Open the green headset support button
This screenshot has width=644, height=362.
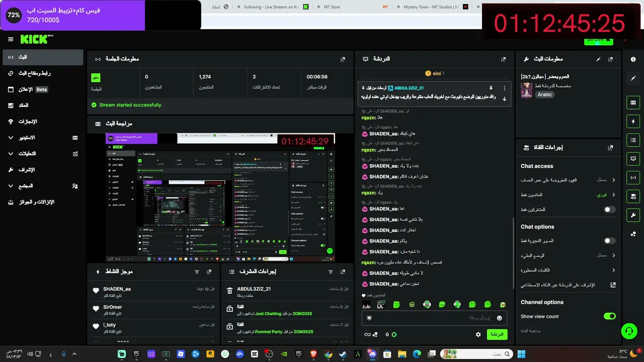click(629, 331)
